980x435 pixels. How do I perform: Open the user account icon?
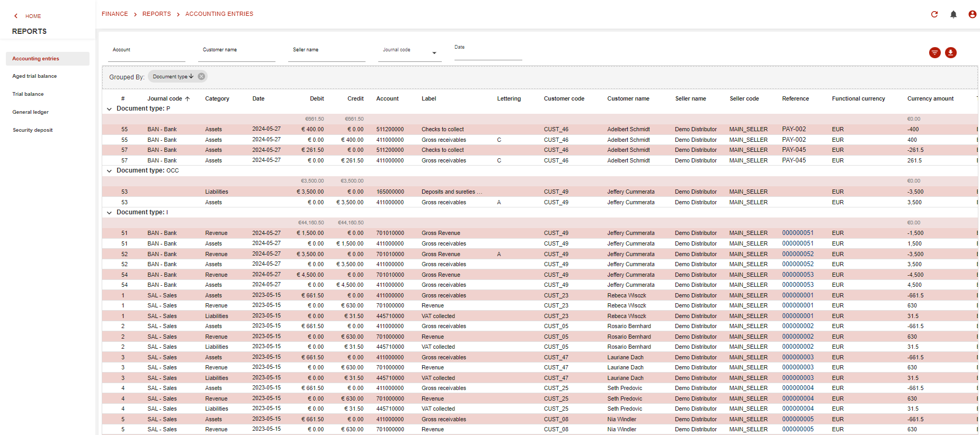[973, 14]
